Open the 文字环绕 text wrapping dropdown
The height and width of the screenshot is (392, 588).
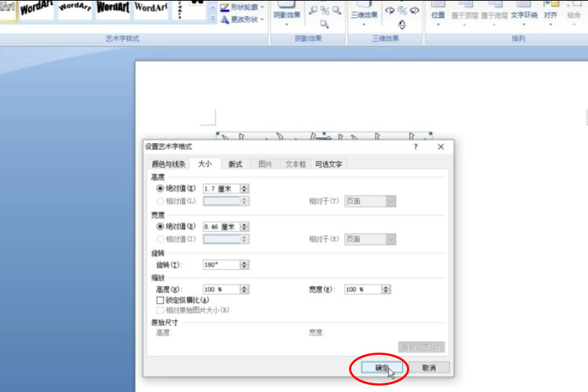tap(524, 13)
